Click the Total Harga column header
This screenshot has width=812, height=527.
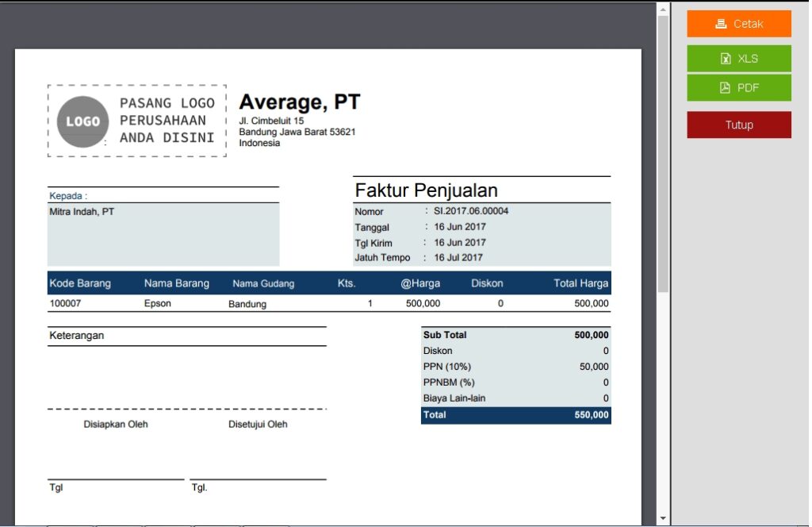pos(580,283)
